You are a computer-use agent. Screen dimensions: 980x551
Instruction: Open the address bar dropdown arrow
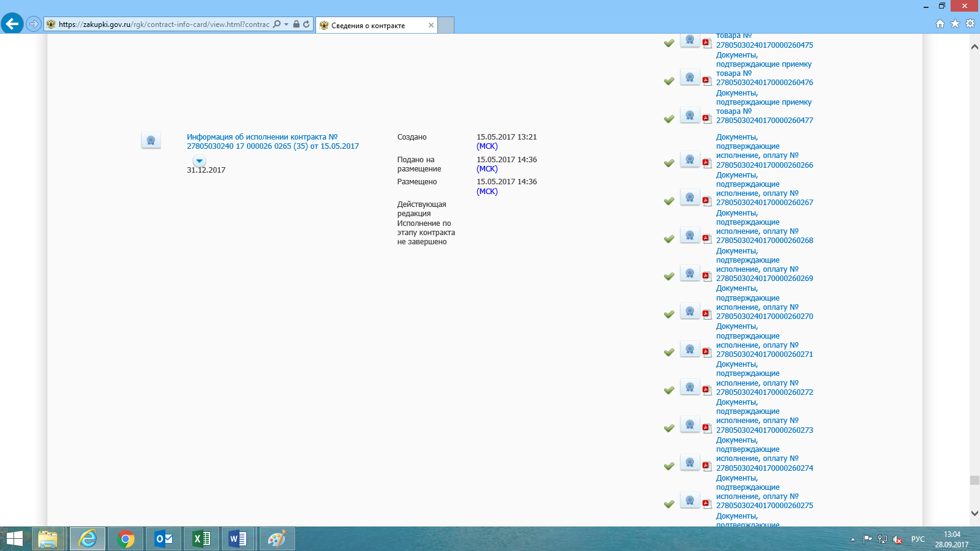[286, 24]
